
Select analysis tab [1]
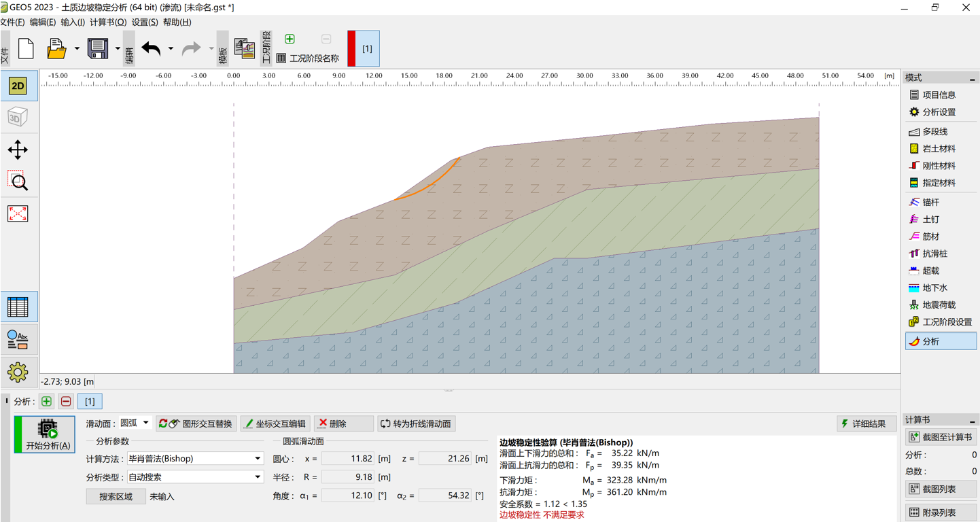[90, 402]
